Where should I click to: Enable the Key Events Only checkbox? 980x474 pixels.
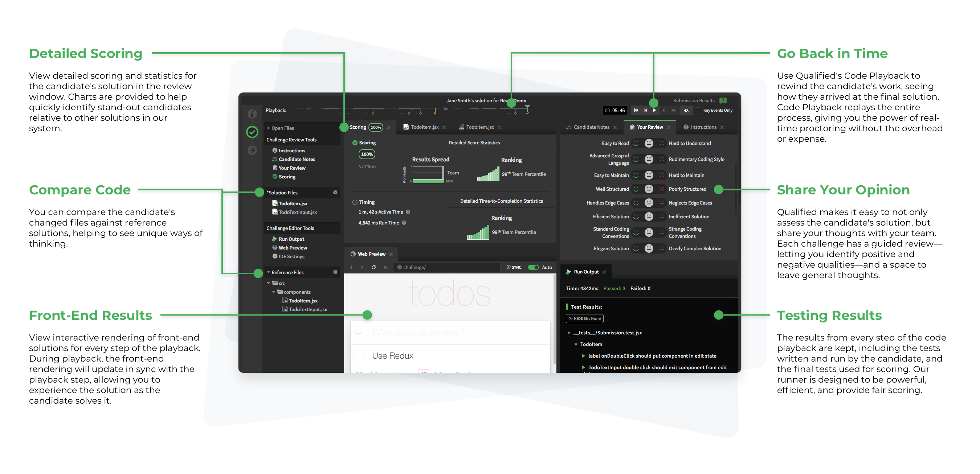pyautogui.click(x=698, y=110)
